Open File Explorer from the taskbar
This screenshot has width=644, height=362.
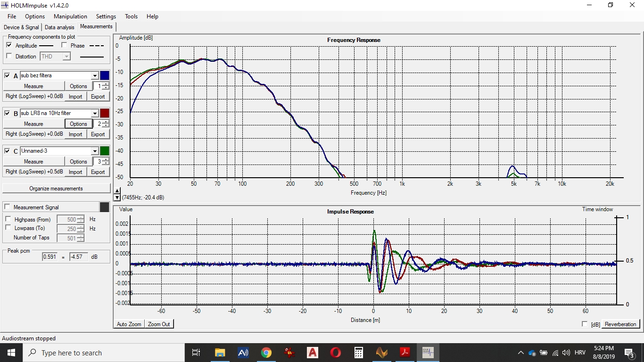click(x=220, y=353)
